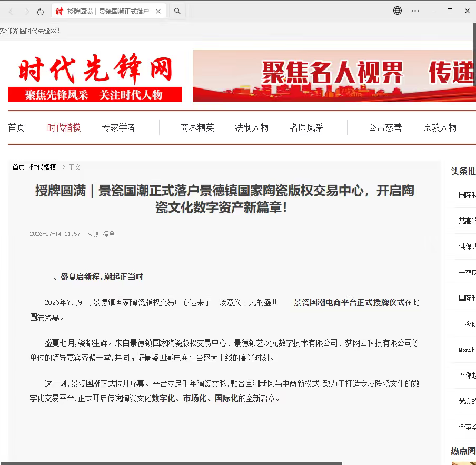The height and width of the screenshot is (465, 476).
Task: Click the date 2026-07-14 11:57
Action: [55, 234]
